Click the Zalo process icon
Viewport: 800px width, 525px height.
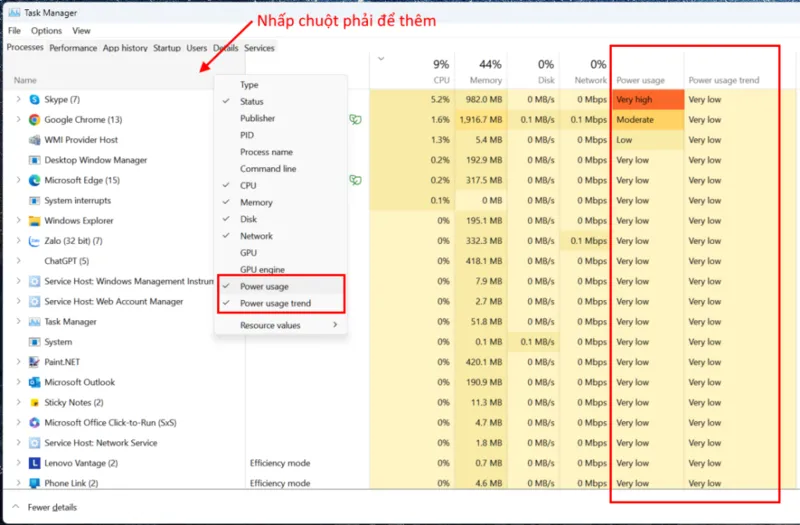tap(34, 241)
